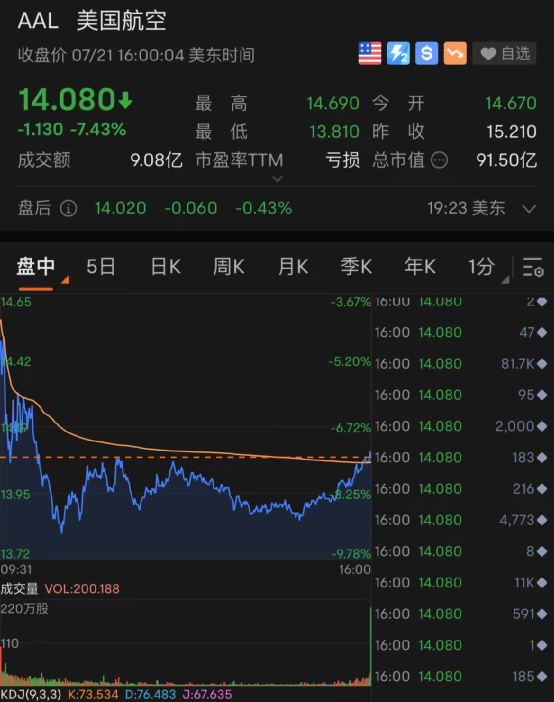Tap the diamond marker beside volume 47

click(x=542, y=332)
